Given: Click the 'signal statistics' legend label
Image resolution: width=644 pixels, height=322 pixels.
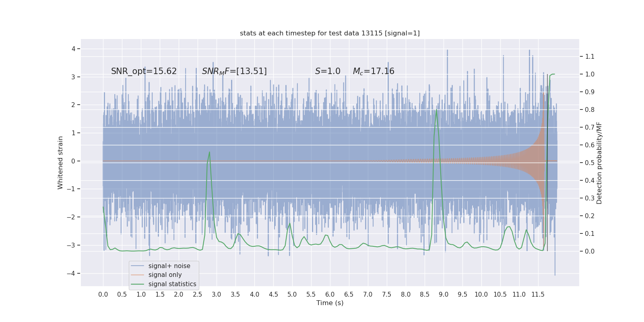Looking at the screenshot, I should click(172, 284).
